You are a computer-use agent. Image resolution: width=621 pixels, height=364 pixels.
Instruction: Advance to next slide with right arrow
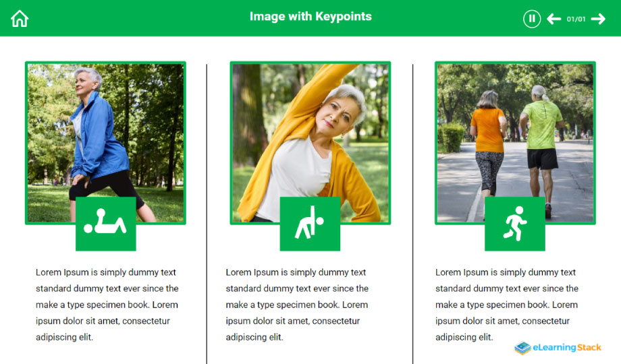[598, 19]
